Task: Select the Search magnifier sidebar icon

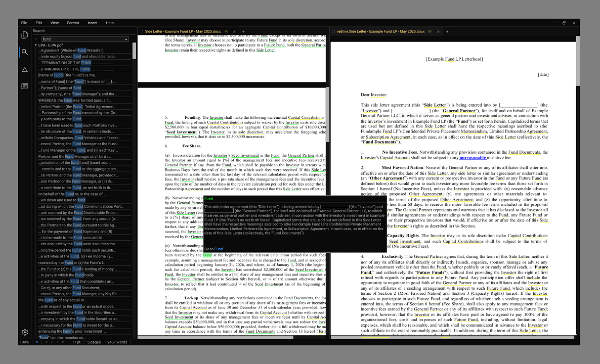Action: tap(24, 52)
